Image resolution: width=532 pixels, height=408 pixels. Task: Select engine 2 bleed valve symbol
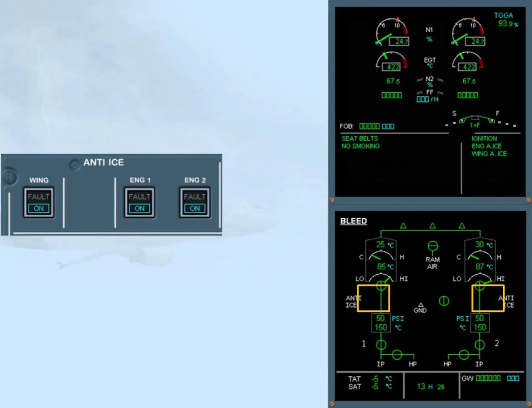(x=480, y=345)
